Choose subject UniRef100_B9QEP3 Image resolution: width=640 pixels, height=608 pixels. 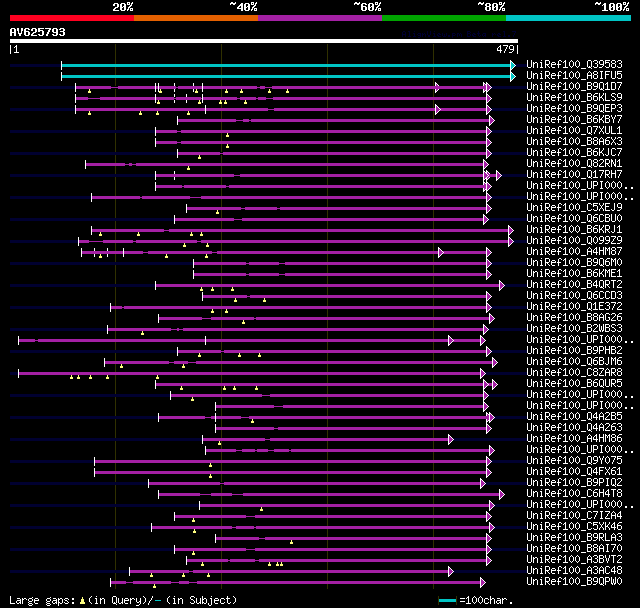coord(574,109)
